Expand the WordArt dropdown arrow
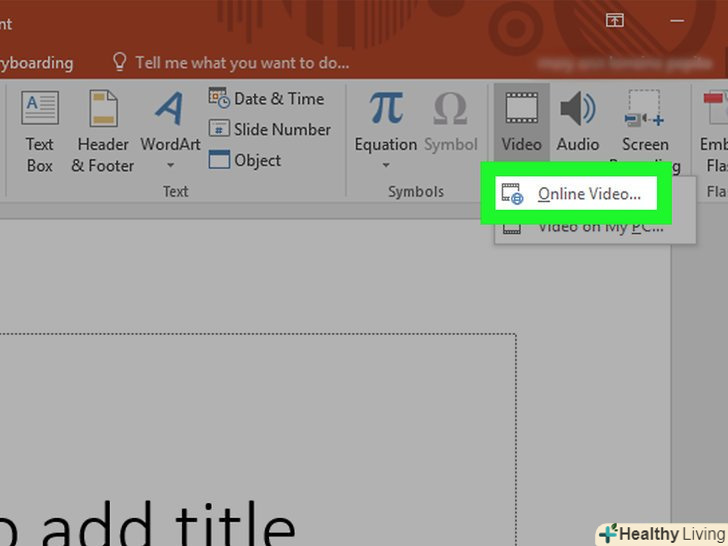 170,165
